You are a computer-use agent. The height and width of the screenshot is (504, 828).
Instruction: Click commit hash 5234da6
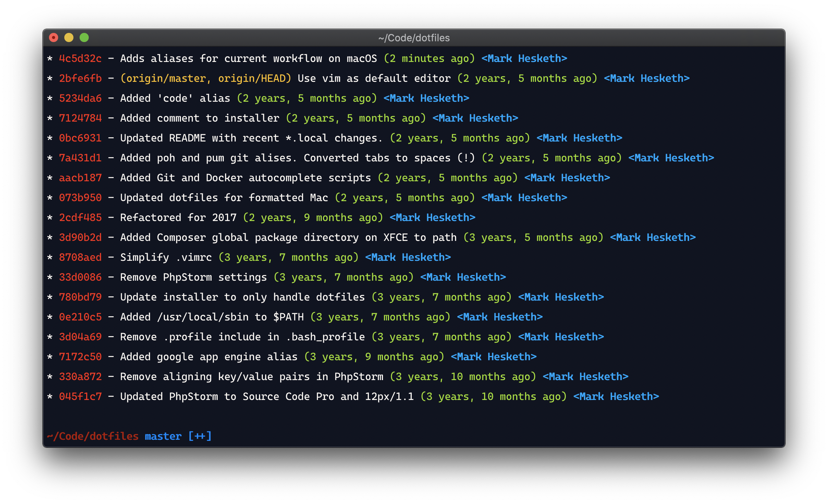(x=80, y=98)
